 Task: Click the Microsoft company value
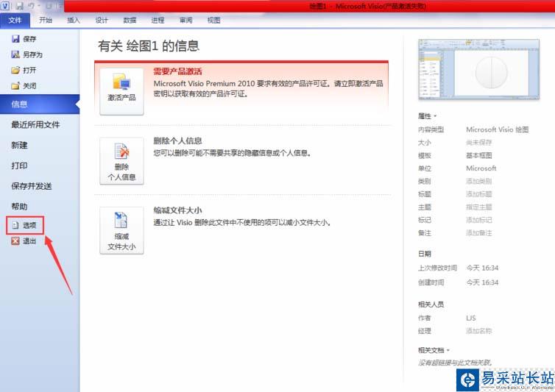(x=481, y=168)
